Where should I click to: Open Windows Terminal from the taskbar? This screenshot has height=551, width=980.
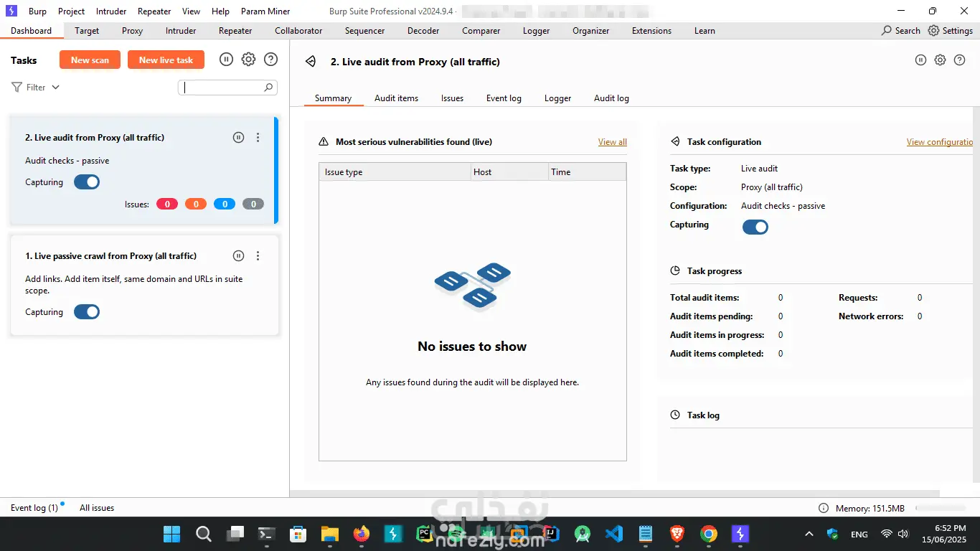click(266, 534)
